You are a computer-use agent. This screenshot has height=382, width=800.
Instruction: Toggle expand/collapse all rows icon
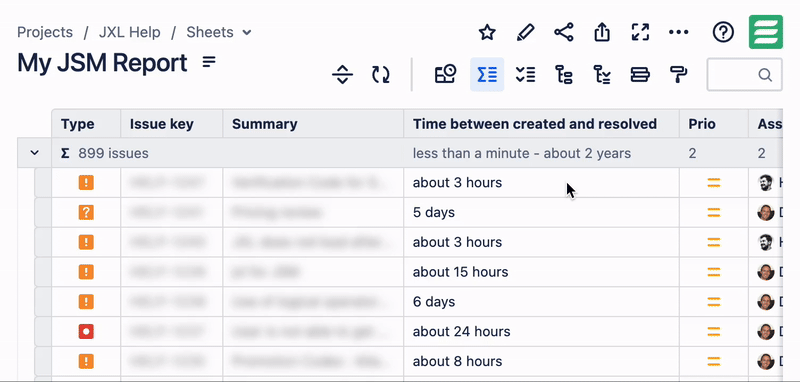coord(342,75)
